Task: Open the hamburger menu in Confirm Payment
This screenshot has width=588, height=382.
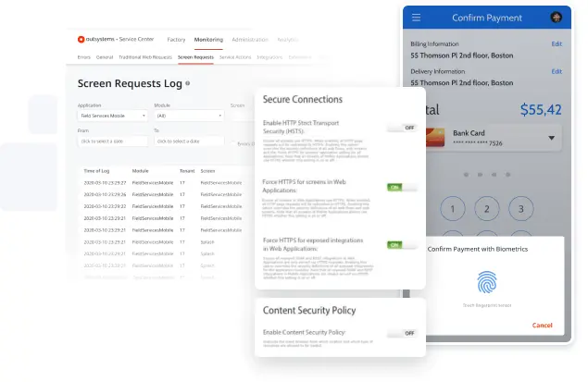Action: pyautogui.click(x=416, y=18)
